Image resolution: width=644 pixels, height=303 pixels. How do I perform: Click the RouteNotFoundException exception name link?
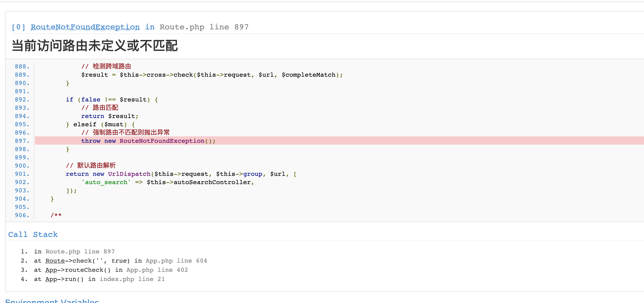pyautogui.click(x=85, y=27)
